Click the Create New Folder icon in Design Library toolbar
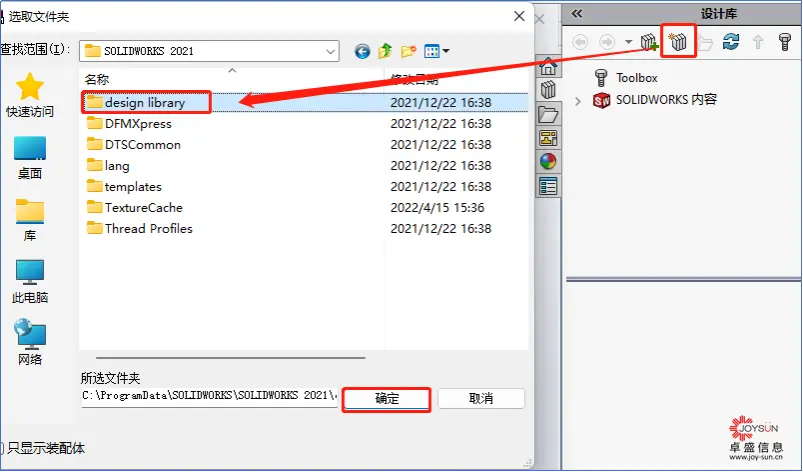The height and width of the screenshot is (472, 803). click(705, 42)
